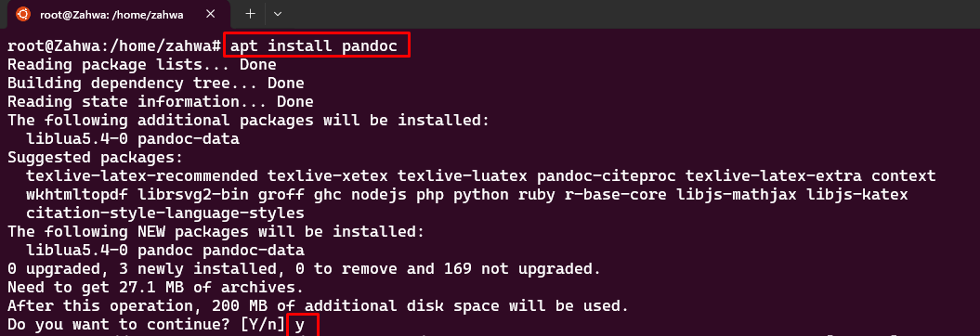Click the Suggested packages: heading

pos(95,158)
